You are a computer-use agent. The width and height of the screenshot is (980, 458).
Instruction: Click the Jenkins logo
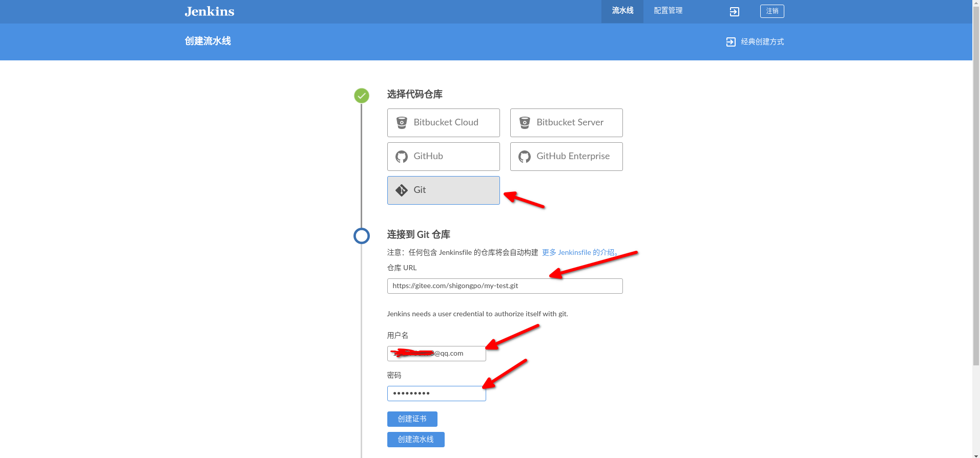coord(209,11)
